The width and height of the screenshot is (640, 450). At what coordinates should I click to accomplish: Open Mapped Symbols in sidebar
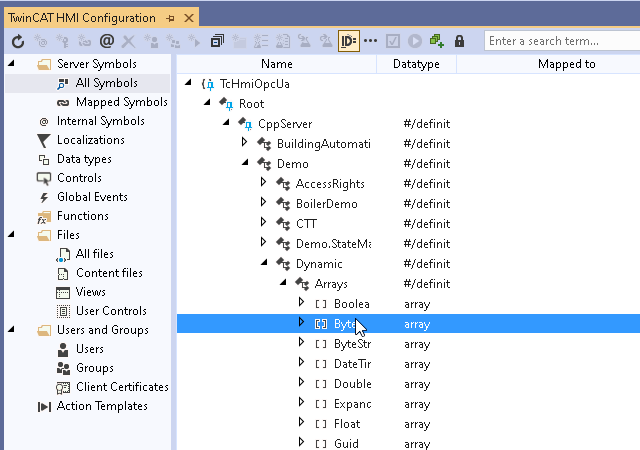click(122, 102)
